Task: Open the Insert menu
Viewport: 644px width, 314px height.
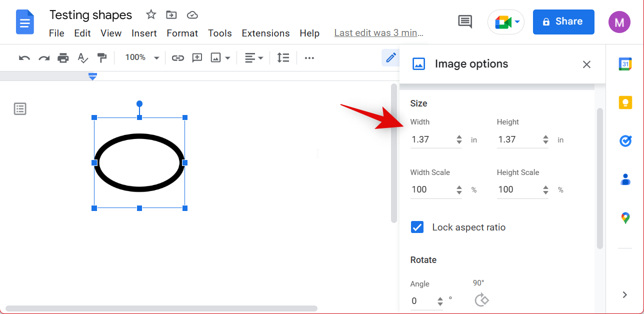Action: pos(144,33)
